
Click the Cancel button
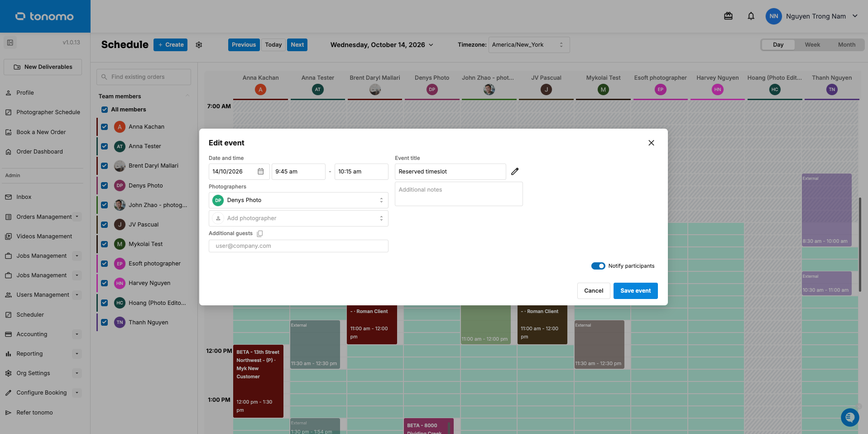[594, 291]
